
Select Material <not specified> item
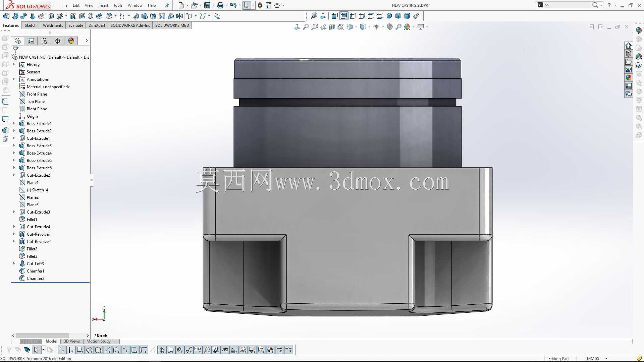(48, 87)
